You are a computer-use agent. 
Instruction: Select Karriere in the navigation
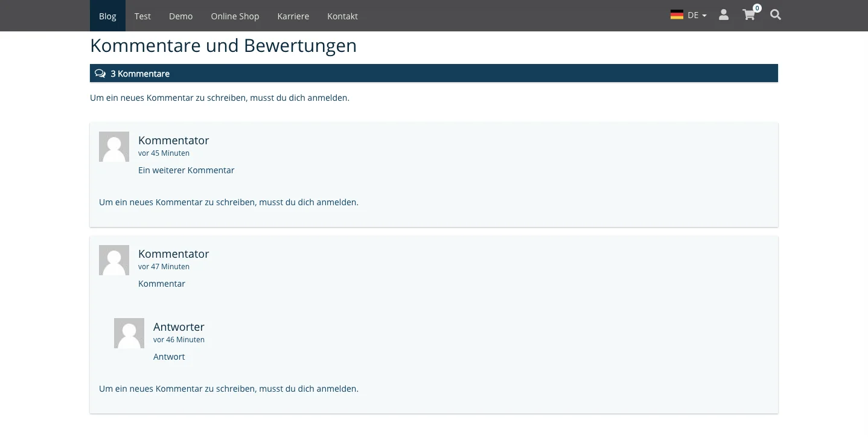[x=293, y=16]
